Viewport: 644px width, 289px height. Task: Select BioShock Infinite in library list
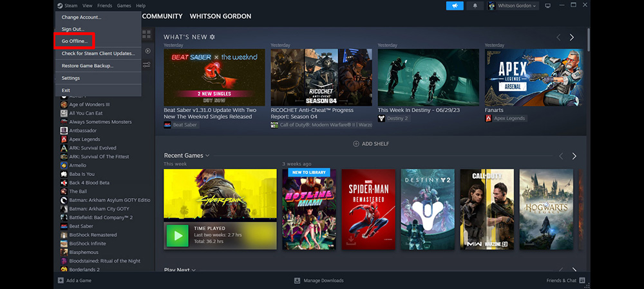(88, 243)
